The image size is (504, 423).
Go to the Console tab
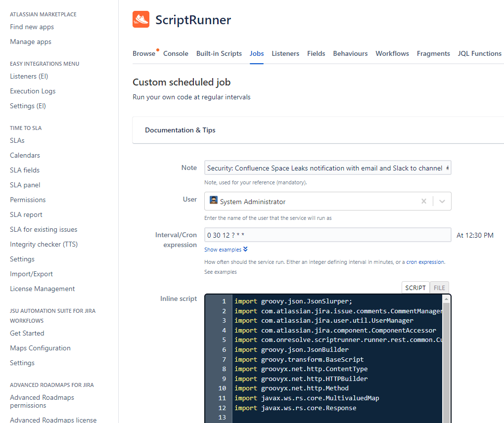click(176, 53)
